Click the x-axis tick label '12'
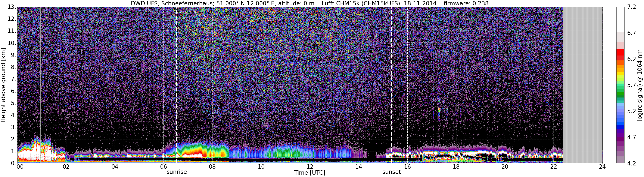This screenshot has height=177, width=644. pyautogui.click(x=310, y=167)
